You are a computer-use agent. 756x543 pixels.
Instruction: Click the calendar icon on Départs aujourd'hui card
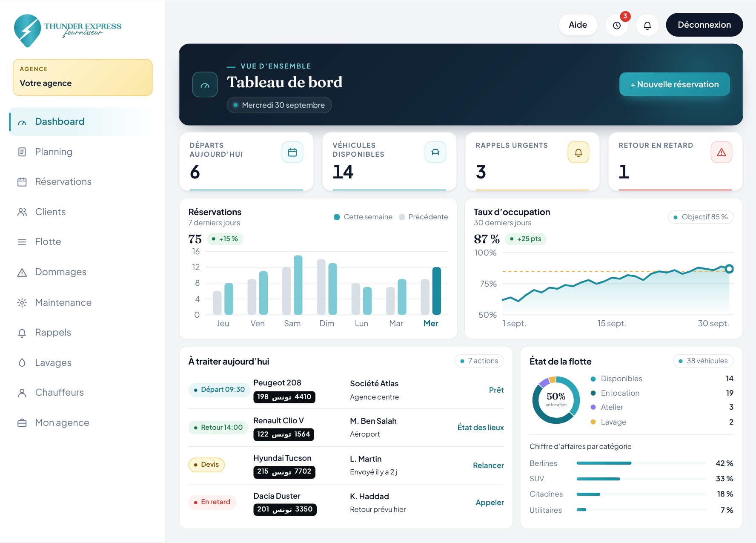pos(292,152)
